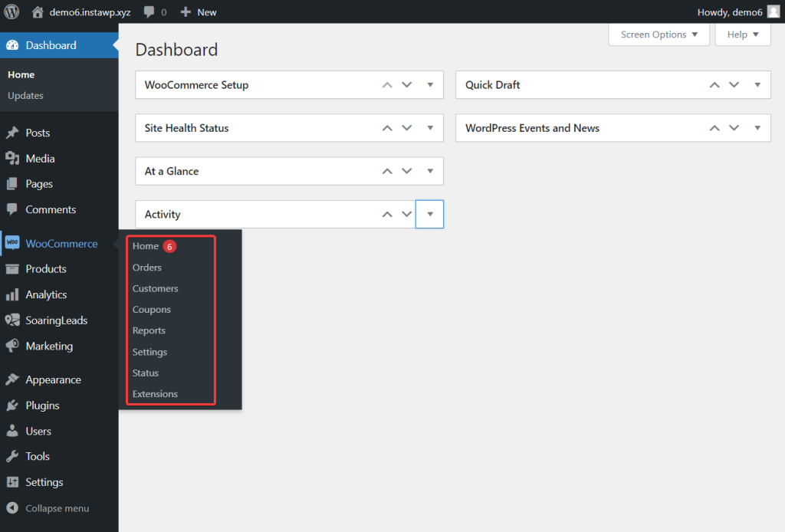Open the SoaringLeads sidebar menu label
Image resolution: width=785 pixels, height=532 pixels.
(57, 320)
